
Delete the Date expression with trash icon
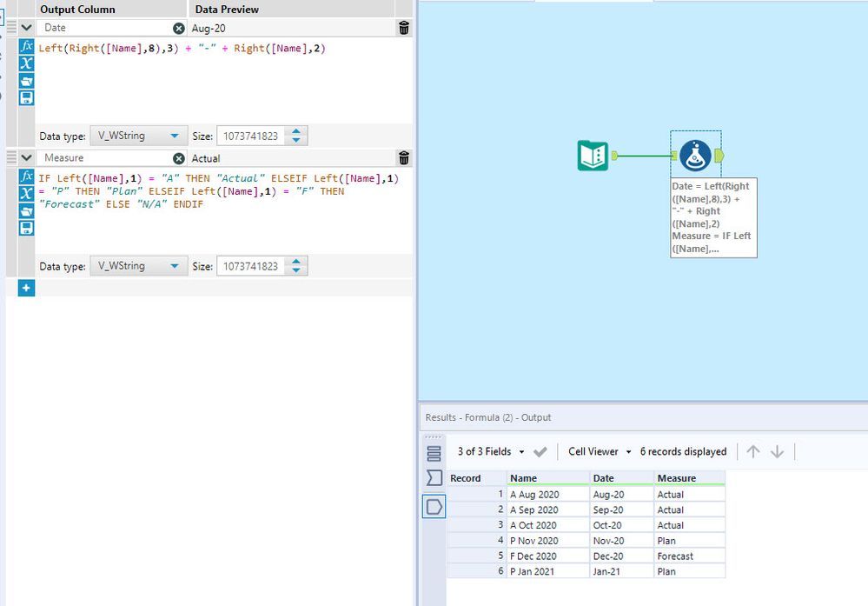[404, 28]
